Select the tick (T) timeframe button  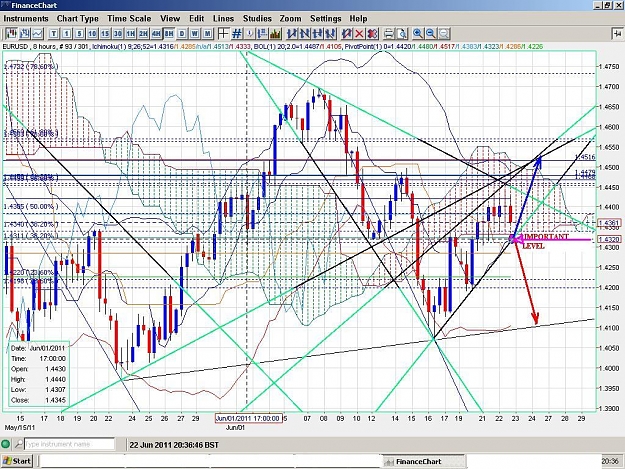click(x=54, y=33)
